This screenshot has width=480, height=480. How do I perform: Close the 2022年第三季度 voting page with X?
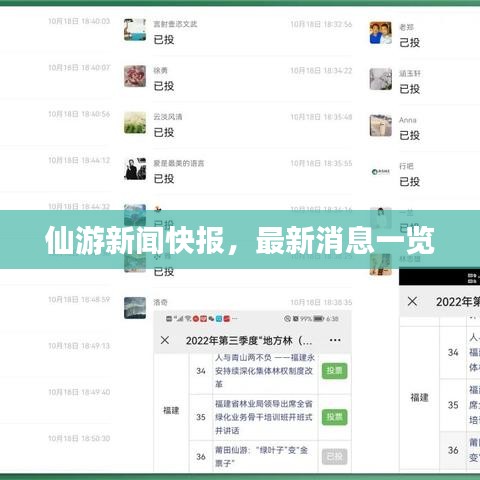[165, 340]
